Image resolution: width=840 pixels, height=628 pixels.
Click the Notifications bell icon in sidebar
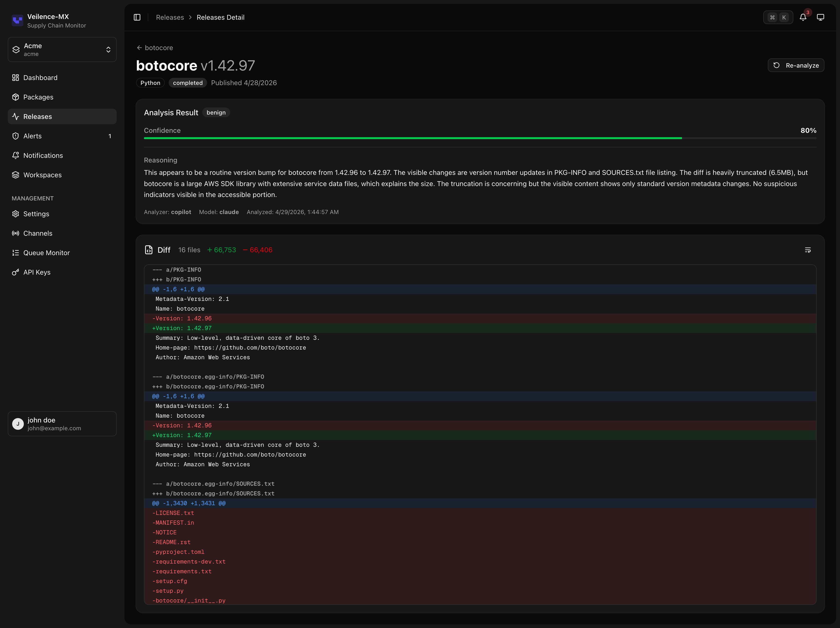pyautogui.click(x=16, y=155)
